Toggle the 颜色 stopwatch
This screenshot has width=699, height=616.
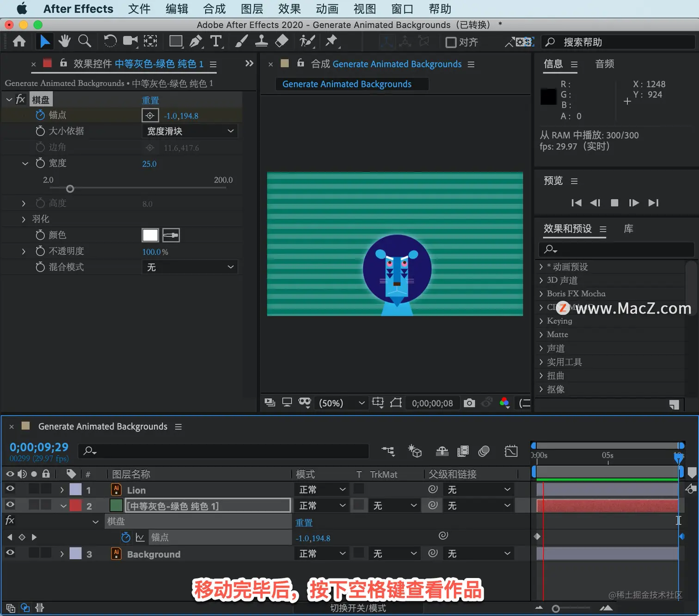coord(40,235)
